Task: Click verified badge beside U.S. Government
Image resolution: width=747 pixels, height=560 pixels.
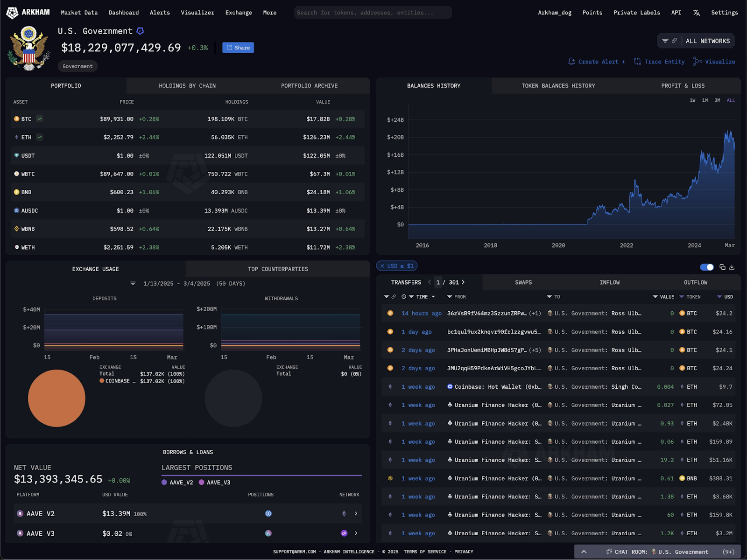Action: pyautogui.click(x=140, y=31)
